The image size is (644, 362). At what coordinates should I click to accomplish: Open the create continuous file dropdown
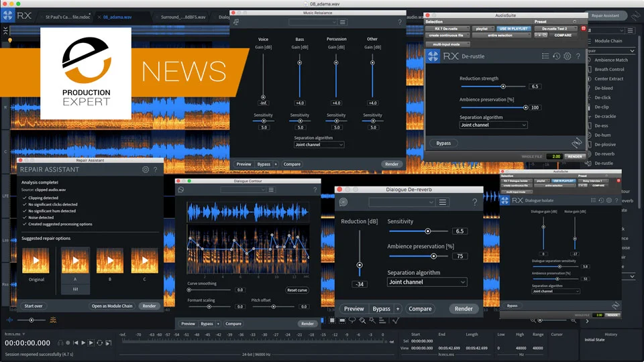447,36
